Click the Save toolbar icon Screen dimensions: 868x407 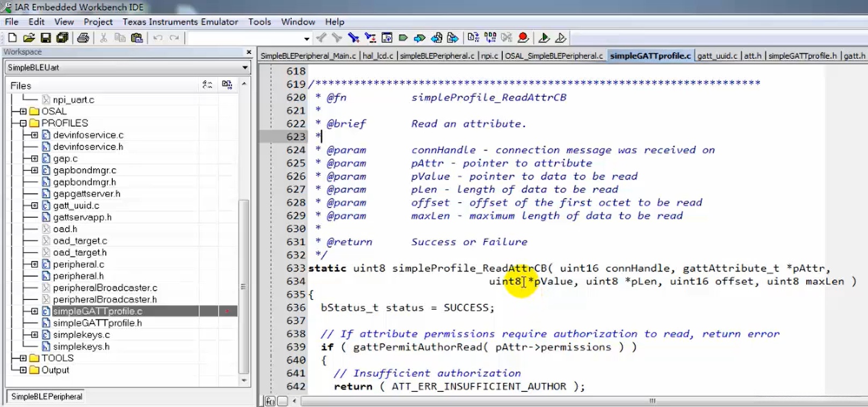coord(46,38)
